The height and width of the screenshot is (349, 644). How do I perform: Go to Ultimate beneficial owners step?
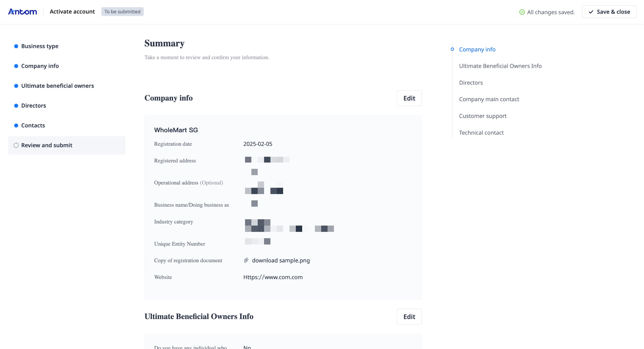[57, 86]
